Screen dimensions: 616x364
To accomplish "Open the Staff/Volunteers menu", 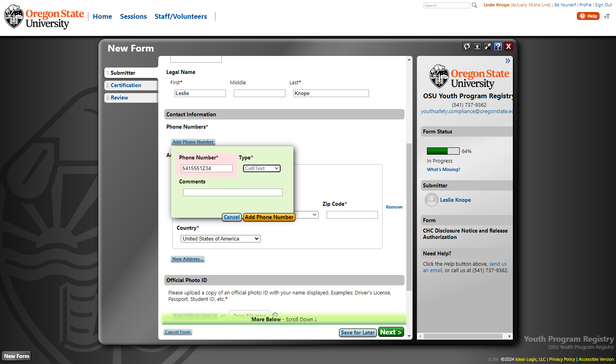I will pyautogui.click(x=181, y=16).
